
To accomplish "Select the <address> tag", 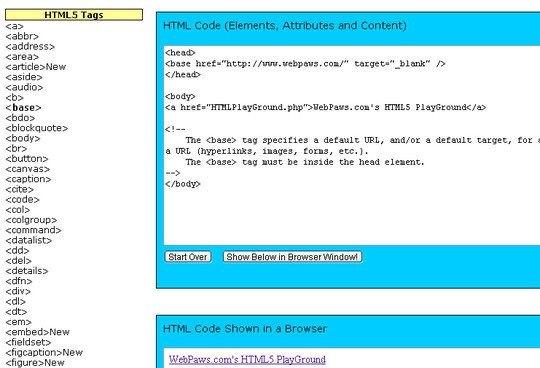I will [x=30, y=46].
